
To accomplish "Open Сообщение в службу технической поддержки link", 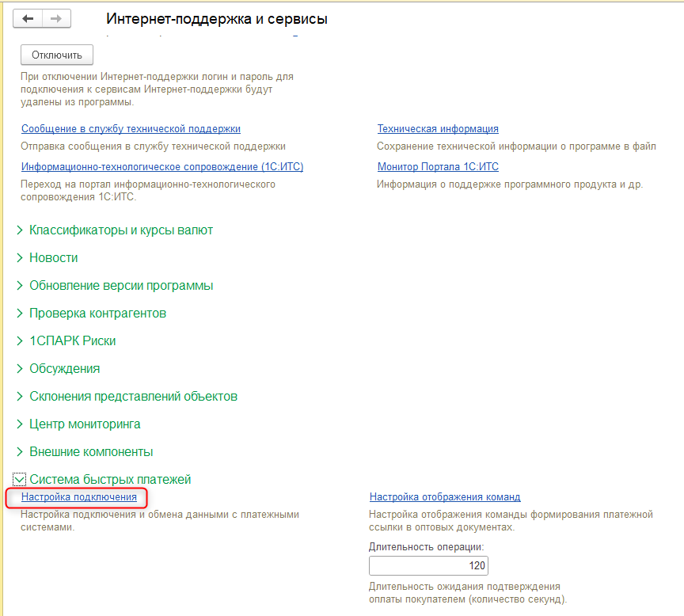I will pyautogui.click(x=131, y=129).
